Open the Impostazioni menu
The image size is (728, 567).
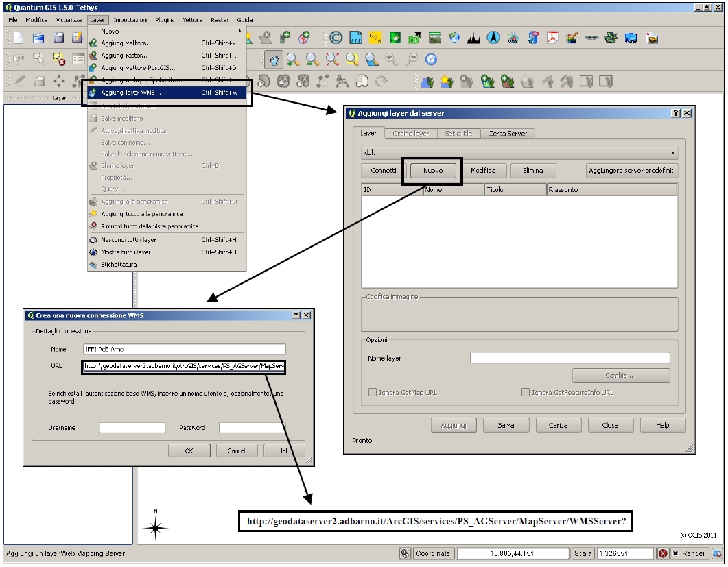(130, 19)
